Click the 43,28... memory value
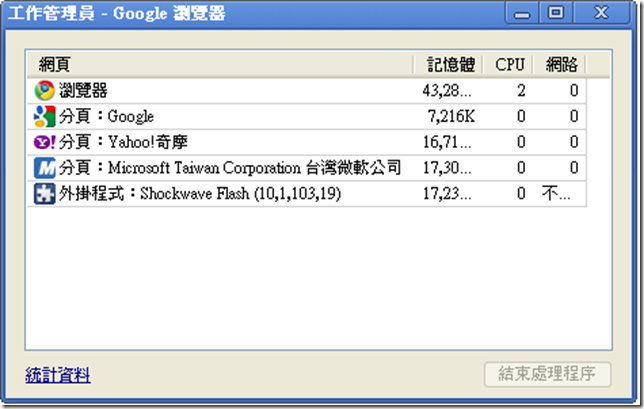Image resolution: width=644 pixels, height=409 pixels. click(x=447, y=91)
